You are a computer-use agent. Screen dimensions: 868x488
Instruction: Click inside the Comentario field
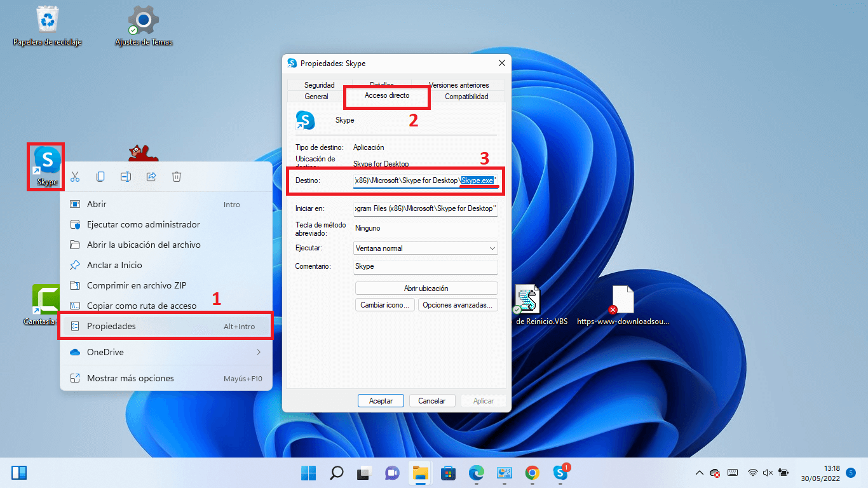click(x=426, y=267)
